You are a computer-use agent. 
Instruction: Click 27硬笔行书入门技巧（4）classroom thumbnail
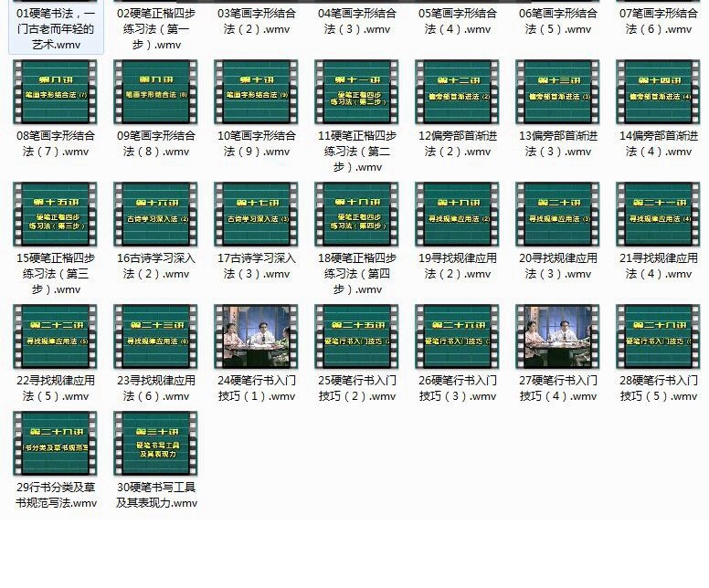pos(557,337)
